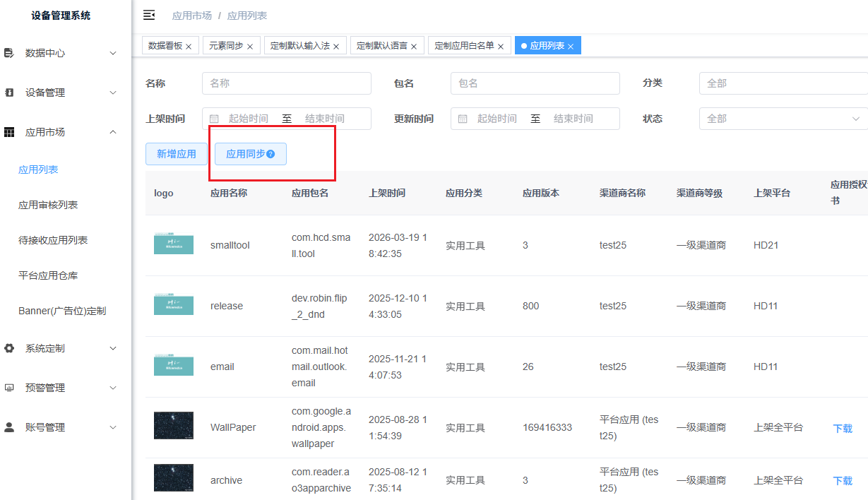Click the 数据中心 sidebar icon

point(9,53)
